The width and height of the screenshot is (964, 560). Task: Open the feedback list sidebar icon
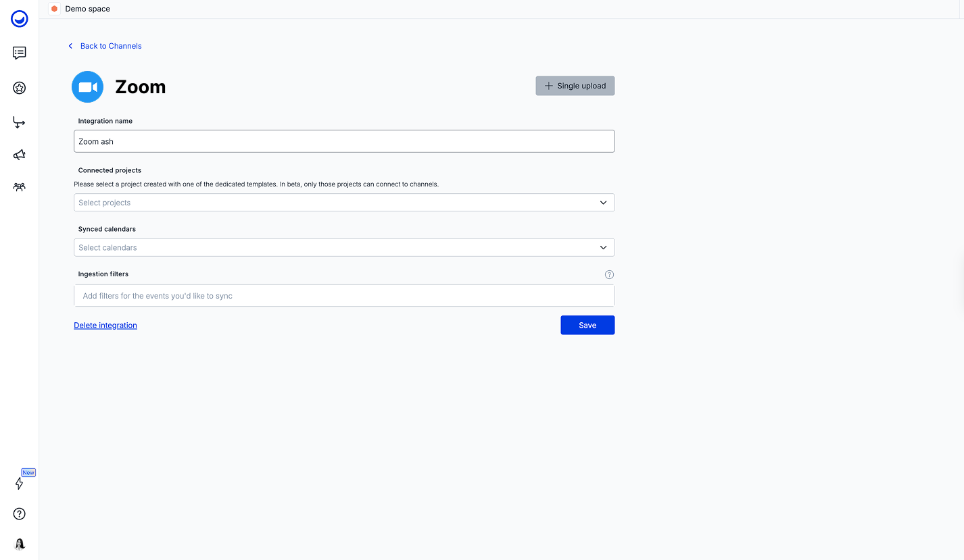[x=20, y=53]
